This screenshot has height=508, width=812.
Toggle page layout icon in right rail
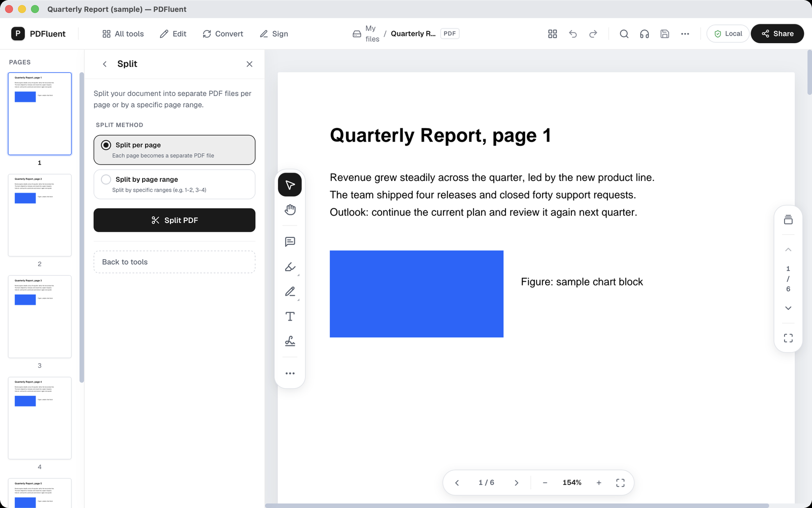(788, 219)
